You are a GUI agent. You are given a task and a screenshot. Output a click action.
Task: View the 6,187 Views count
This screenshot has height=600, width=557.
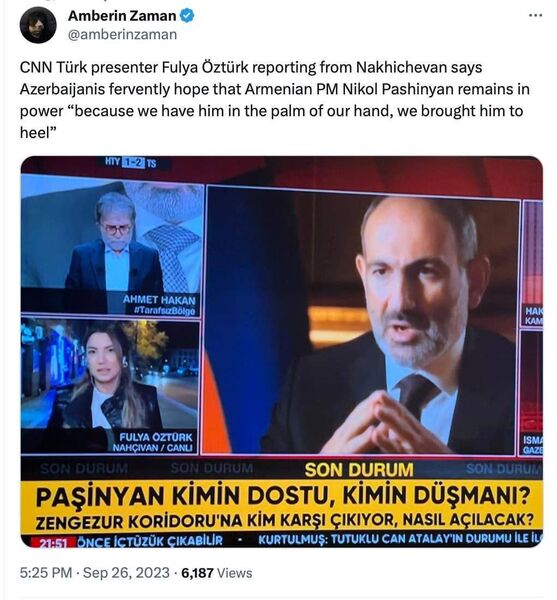click(217, 573)
